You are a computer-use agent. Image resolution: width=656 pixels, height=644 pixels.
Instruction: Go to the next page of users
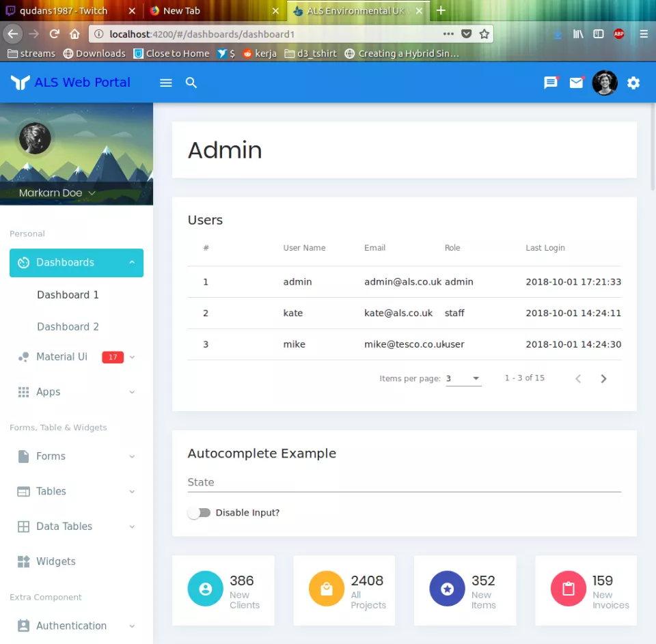pyautogui.click(x=603, y=378)
